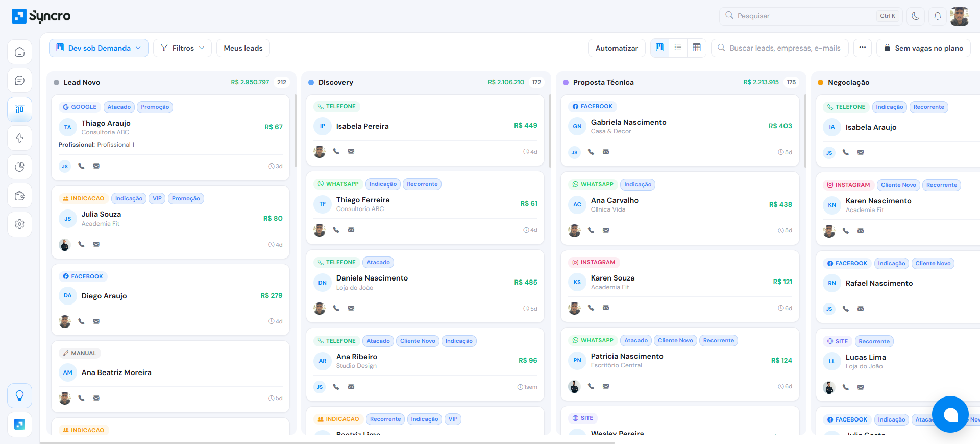The width and height of the screenshot is (980, 444).
Task: Click the Meus leads button
Action: (243, 48)
